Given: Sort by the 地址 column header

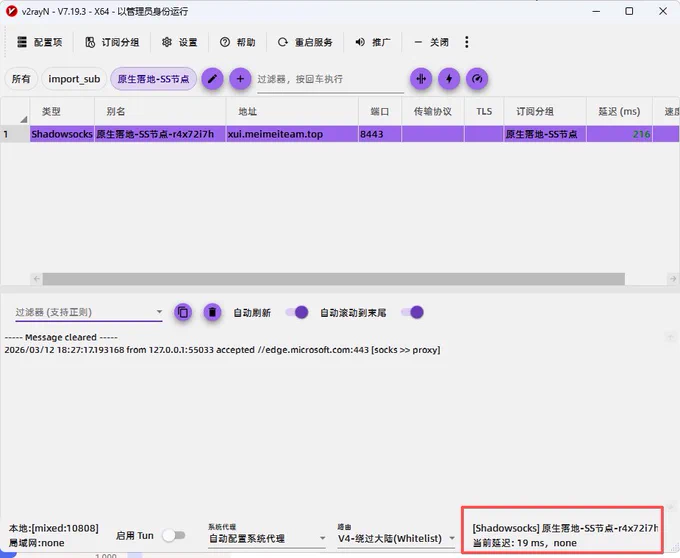Looking at the screenshot, I should coord(292,111).
